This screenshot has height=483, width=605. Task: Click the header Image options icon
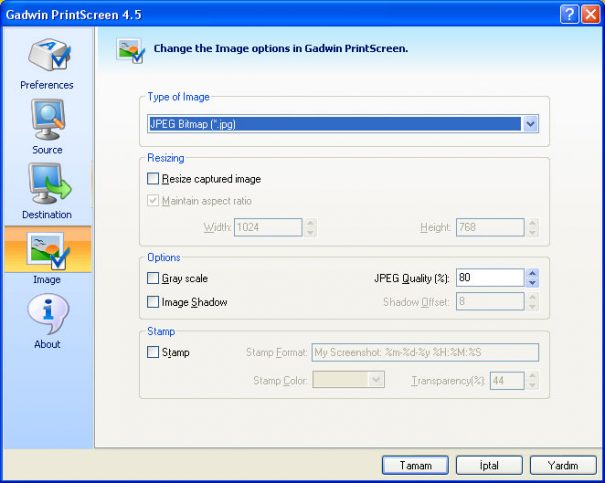click(x=130, y=51)
